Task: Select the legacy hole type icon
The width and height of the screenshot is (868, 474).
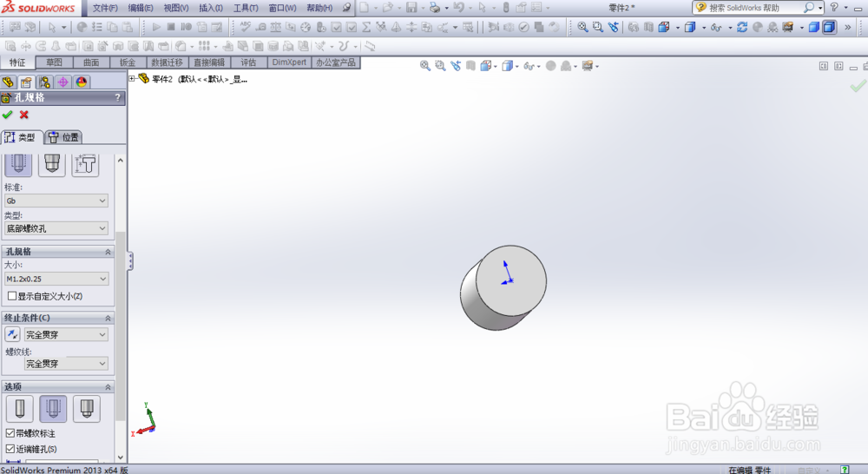Action: point(85,164)
